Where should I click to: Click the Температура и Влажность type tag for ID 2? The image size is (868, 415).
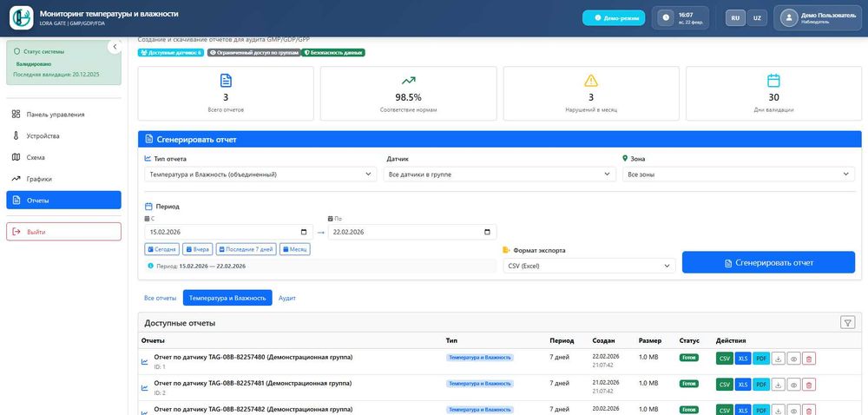pyautogui.click(x=480, y=384)
